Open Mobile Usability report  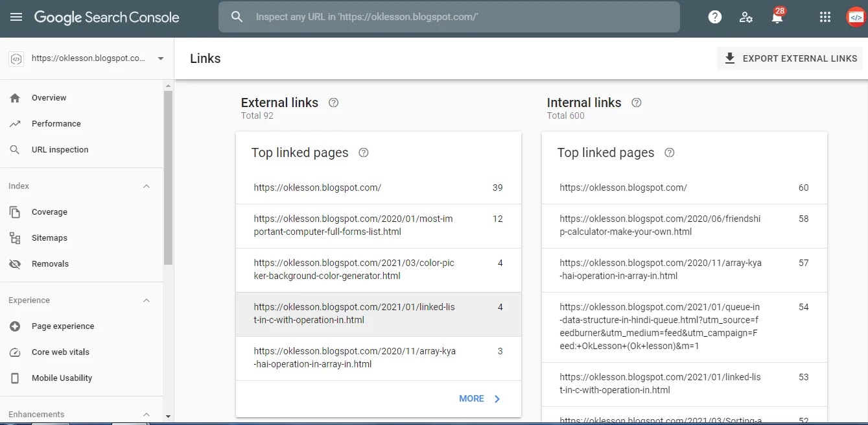click(x=82, y=378)
